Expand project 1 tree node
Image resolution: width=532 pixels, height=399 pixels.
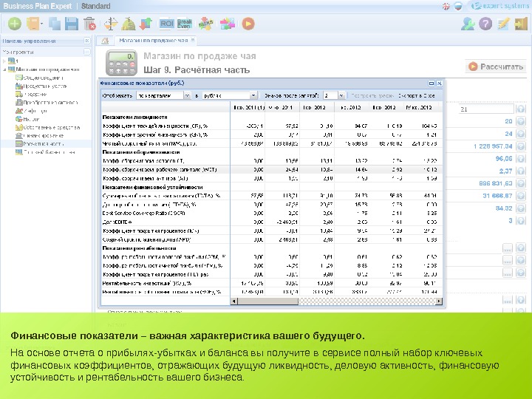tap(4, 61)
